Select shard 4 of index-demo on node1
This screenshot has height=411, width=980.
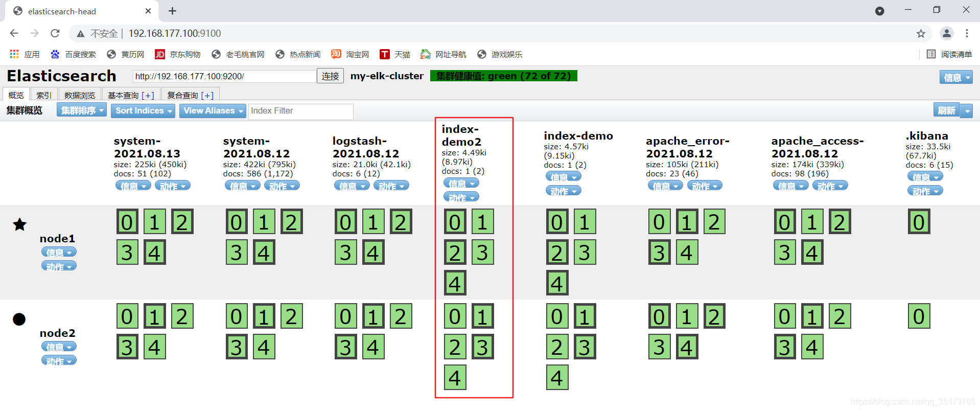click(x=557, y=283)
